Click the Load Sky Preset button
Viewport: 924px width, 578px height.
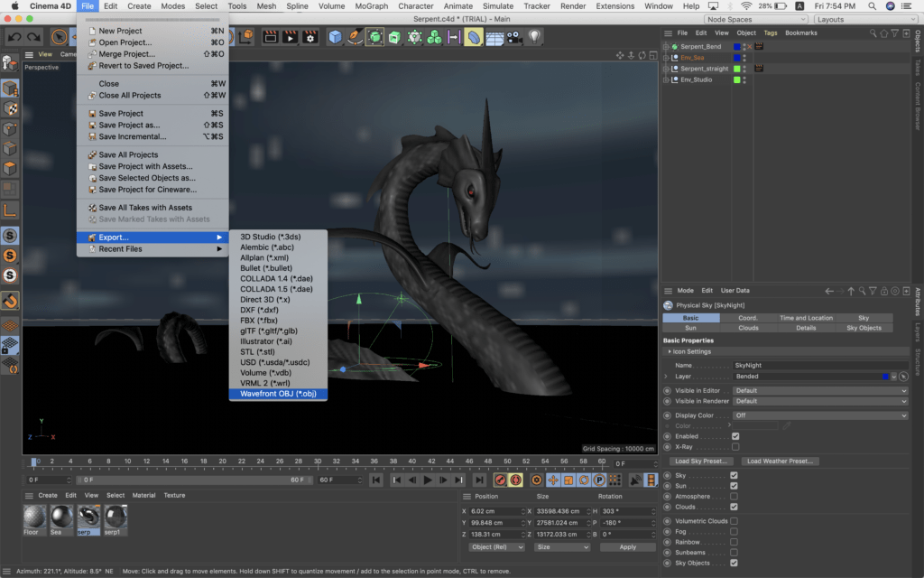700,461
